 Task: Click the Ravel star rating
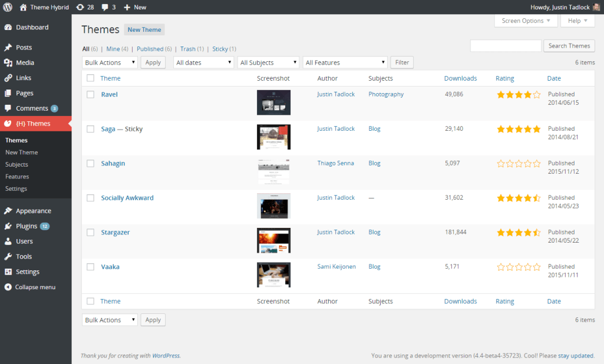coord(519,94)
